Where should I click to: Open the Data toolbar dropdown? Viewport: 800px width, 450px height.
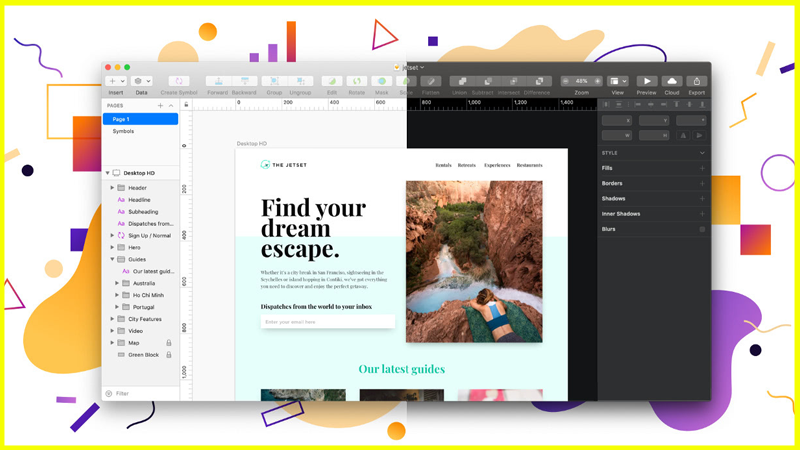(x=141, y=81)
